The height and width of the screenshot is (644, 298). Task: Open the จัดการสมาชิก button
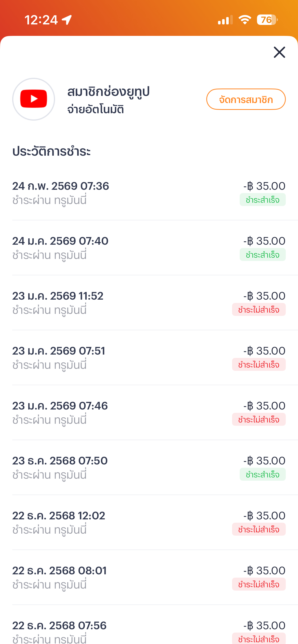(246, 99)
